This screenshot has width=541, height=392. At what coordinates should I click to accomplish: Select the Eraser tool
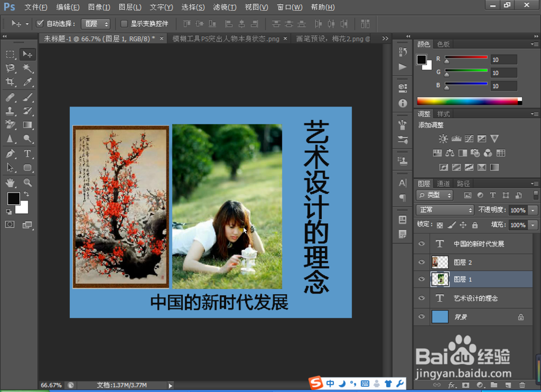pos(10,125)
